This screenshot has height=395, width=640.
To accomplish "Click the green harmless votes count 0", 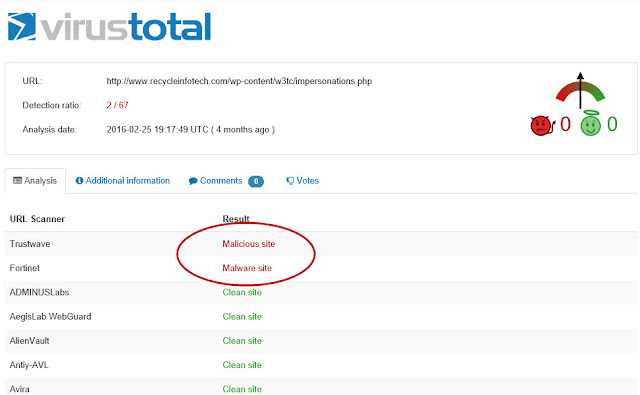I will click(612, 124).
